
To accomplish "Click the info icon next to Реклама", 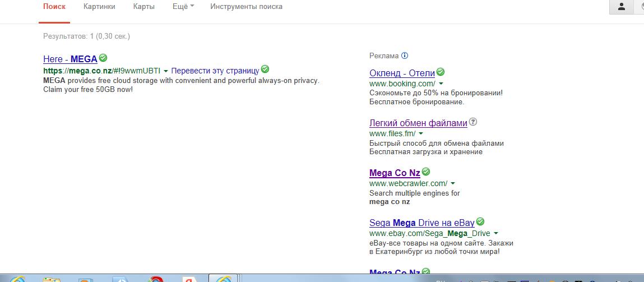I will tap(405, 56).
